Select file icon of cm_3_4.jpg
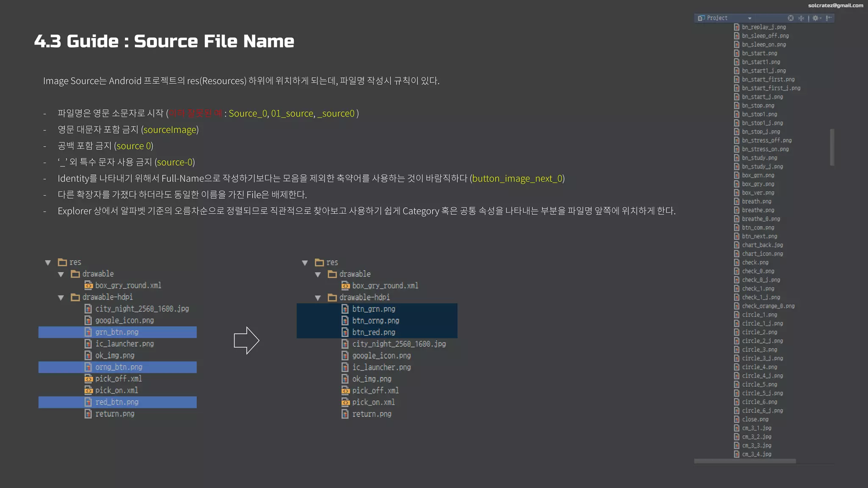 pos(737,454)
